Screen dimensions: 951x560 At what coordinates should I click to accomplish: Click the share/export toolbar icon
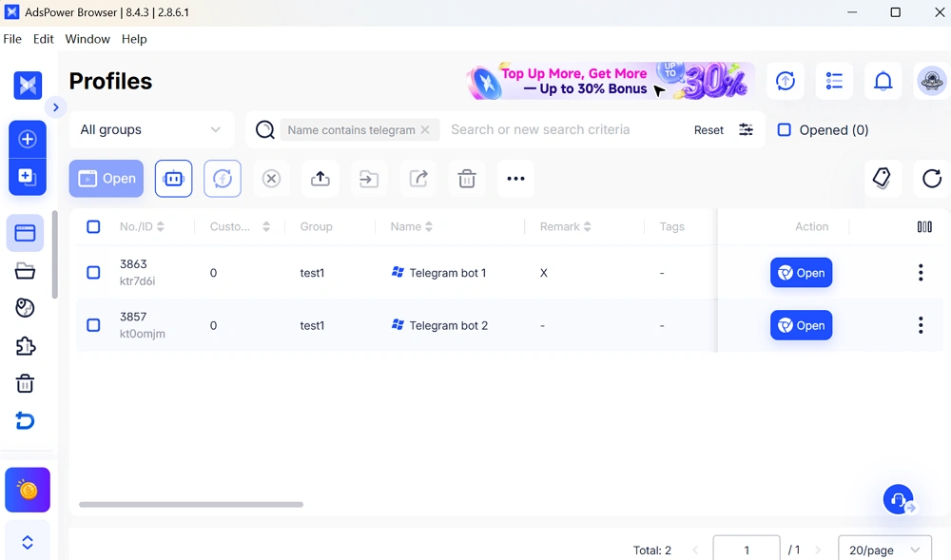418,178
